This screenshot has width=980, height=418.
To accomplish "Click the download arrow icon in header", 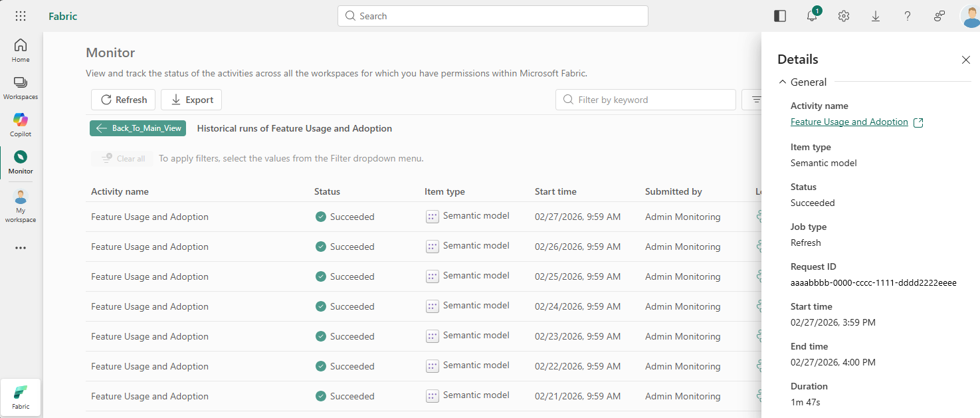I will (x=876, y=16).
